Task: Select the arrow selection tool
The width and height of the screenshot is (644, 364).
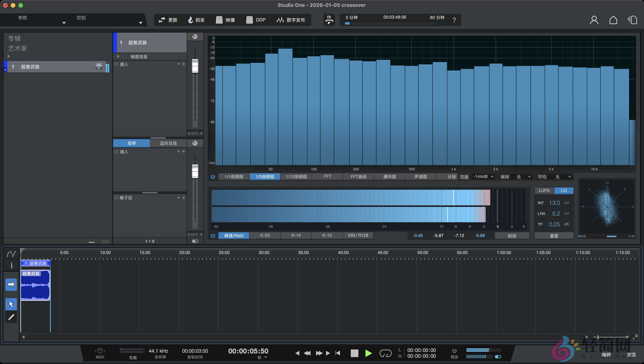Action: (11, 304)
